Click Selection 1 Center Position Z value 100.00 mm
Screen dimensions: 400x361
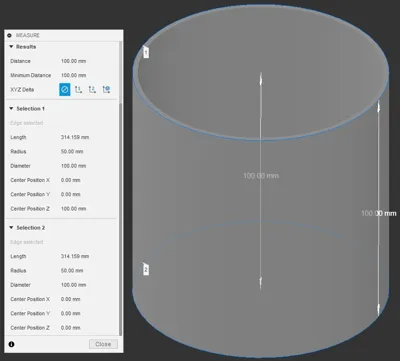click(74, 209)
